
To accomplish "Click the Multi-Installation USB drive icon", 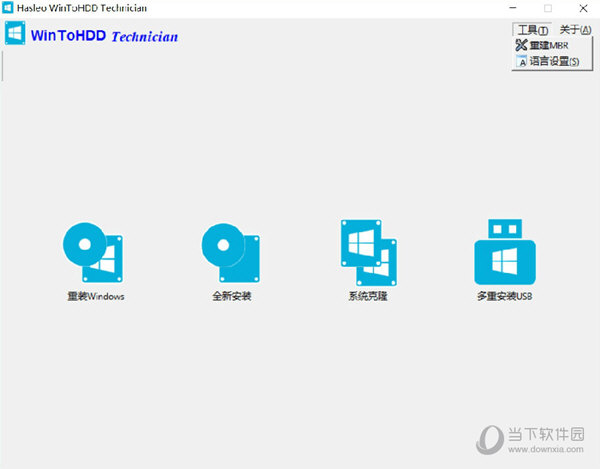I will (x=505, y=250).
